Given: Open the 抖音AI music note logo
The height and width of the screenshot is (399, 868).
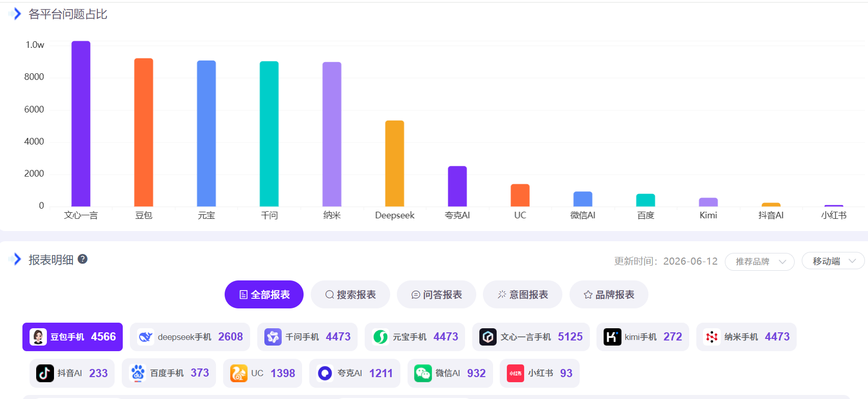Looking at the screenshot, I should click(x=45, y=374).
